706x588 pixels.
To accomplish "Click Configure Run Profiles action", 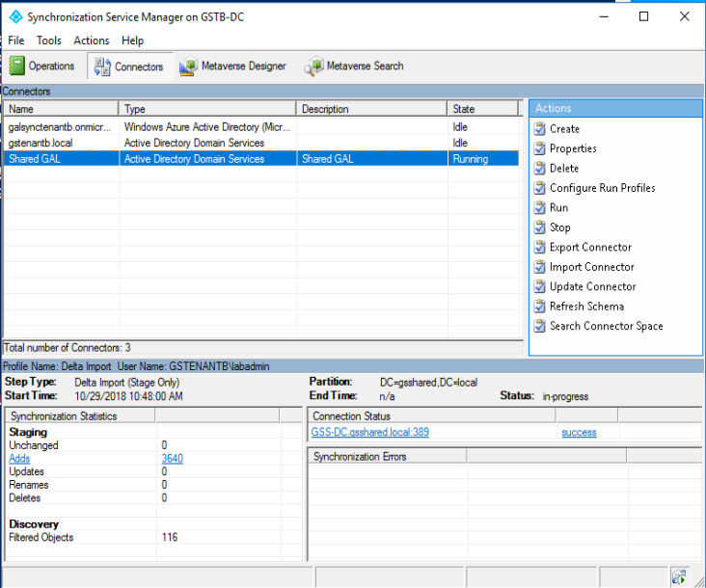I will point(602,188).
